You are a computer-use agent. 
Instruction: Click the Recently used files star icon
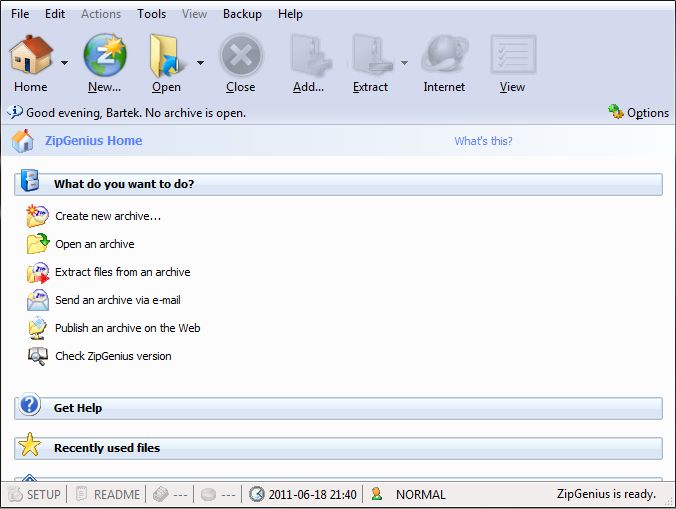pos(30,445)
